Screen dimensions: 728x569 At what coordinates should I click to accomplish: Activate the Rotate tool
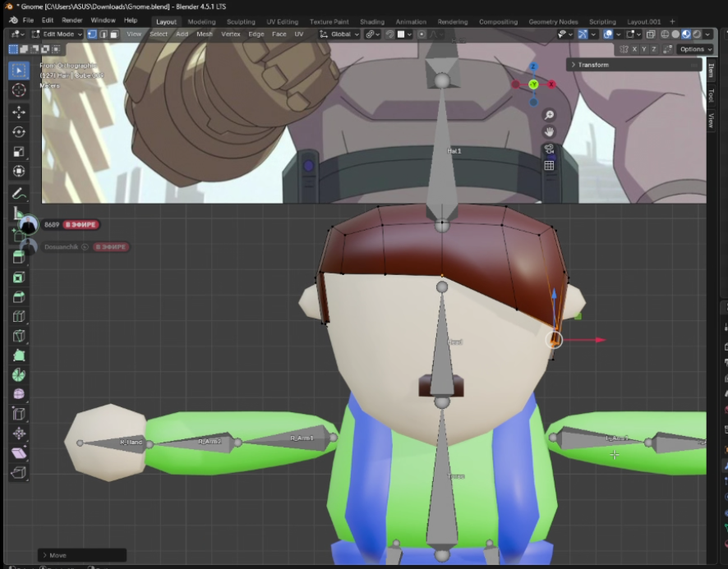tap(19, 131)
